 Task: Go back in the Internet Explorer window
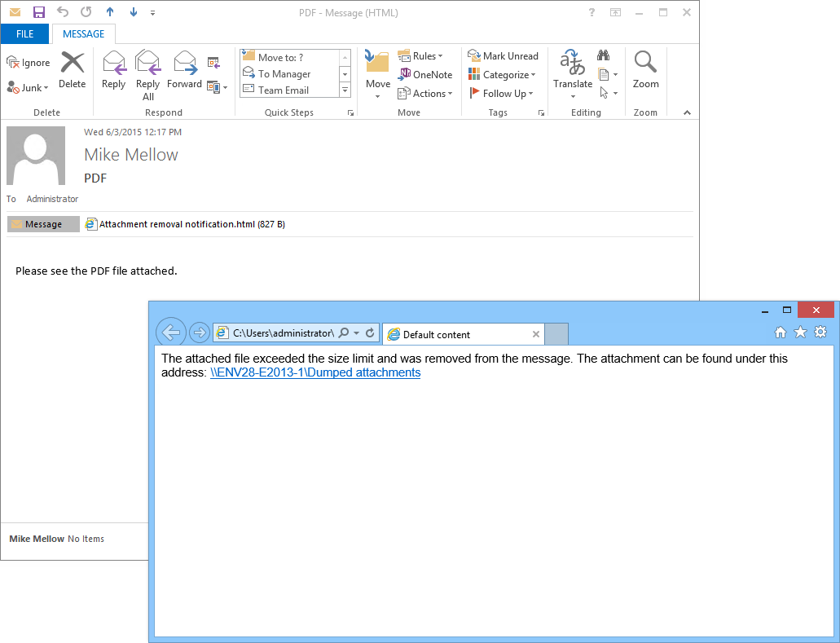coord(171,333)
